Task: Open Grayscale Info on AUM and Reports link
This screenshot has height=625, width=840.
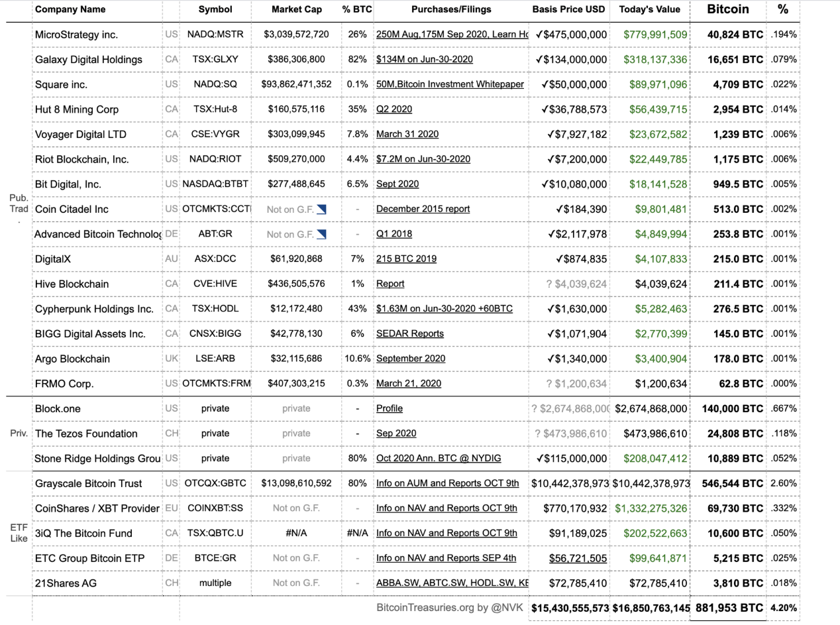Action: coord(448,483)
